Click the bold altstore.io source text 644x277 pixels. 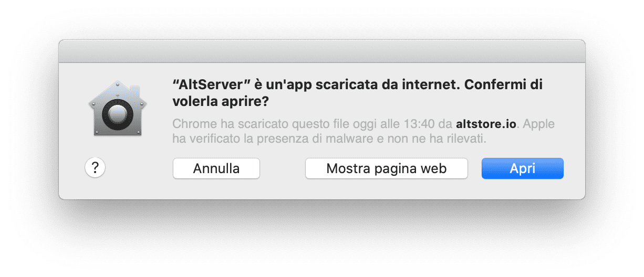[486, 125]
